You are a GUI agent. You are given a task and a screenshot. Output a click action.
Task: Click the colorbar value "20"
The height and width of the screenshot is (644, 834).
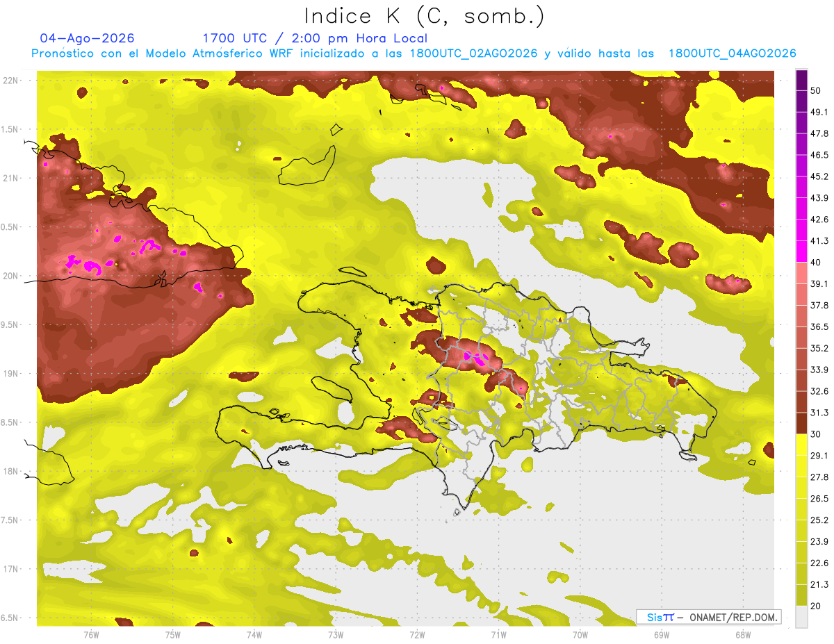(x=816, y=606)
